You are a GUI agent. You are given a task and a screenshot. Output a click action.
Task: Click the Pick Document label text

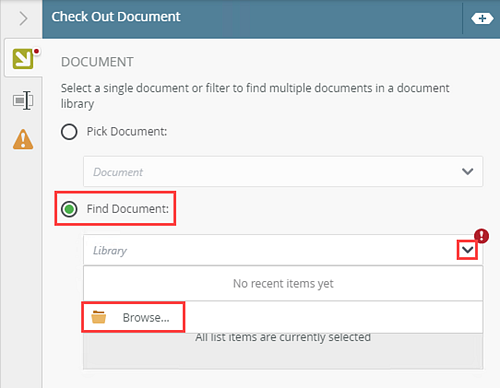pos(127,132)
